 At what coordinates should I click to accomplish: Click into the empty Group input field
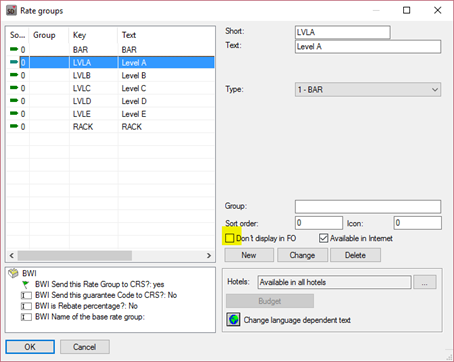(368, 207)
